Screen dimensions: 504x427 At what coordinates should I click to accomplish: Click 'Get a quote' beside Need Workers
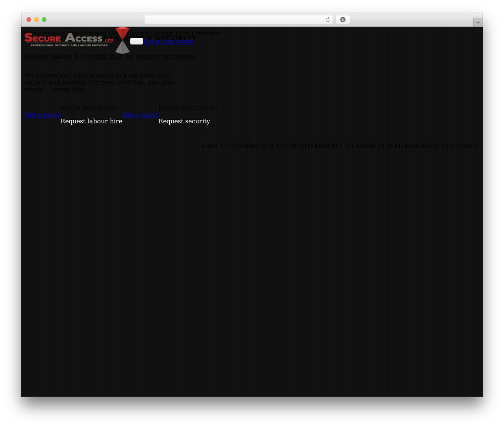coord(43,115)
